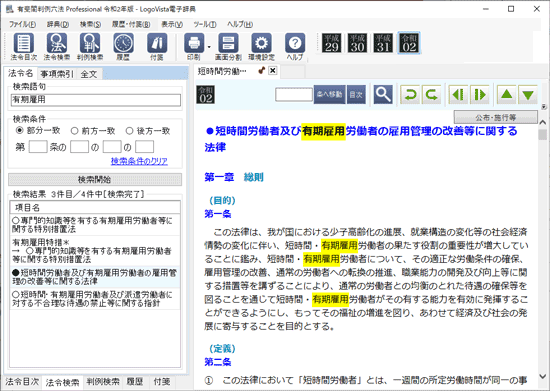The width and height of the screenshot is (550, 391).
Task: Open ファイル menu
Action: pos(22,24)
